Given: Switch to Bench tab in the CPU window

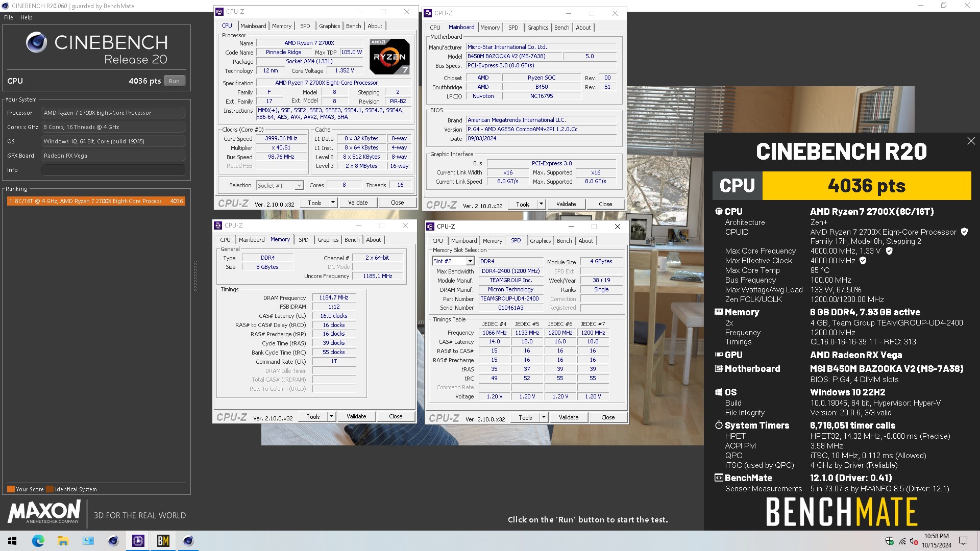Looking at the screenshot, I should (x=354, y=26).
